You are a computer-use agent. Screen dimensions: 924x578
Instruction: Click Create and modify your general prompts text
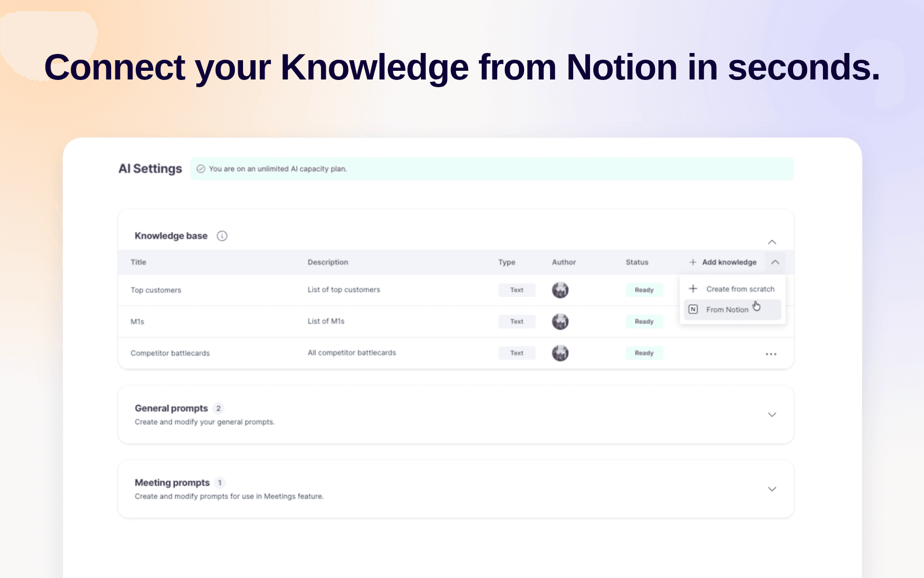205,422
